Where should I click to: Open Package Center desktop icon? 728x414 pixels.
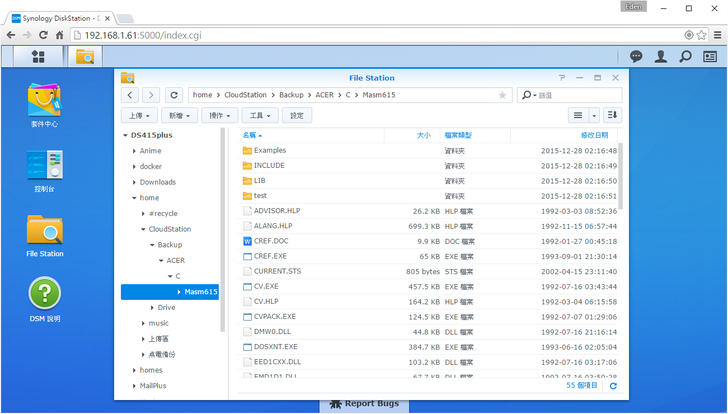tap(45, 100)
